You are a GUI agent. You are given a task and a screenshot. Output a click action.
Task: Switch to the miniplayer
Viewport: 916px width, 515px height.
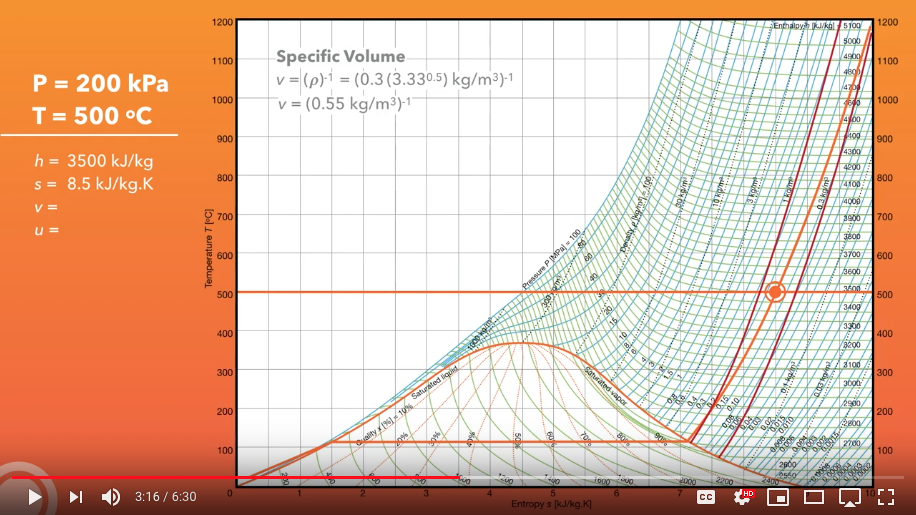pos(778,497)
